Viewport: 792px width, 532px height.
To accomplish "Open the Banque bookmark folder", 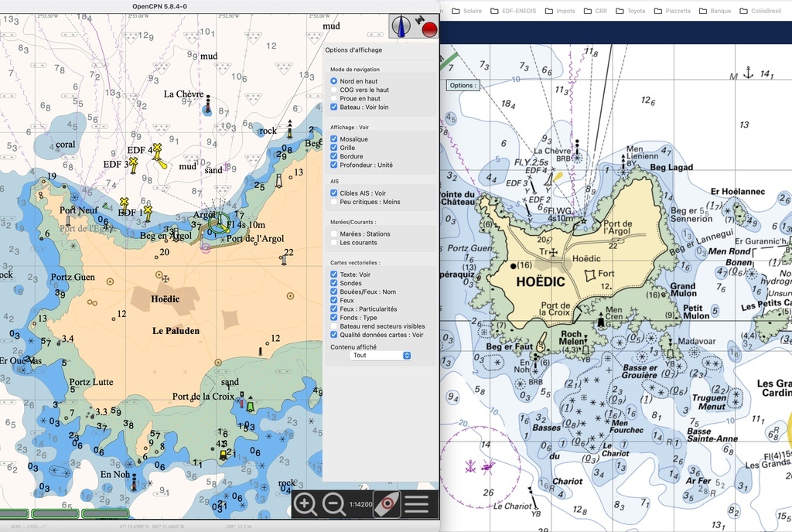I will click(715, 11).
